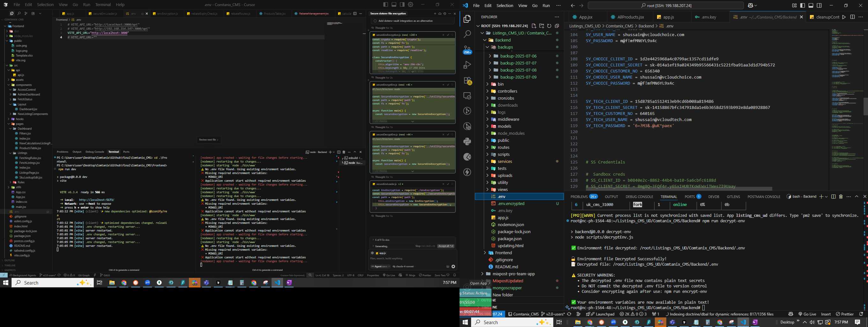Open Python view in VS Code activity bar

coord(468,141)
